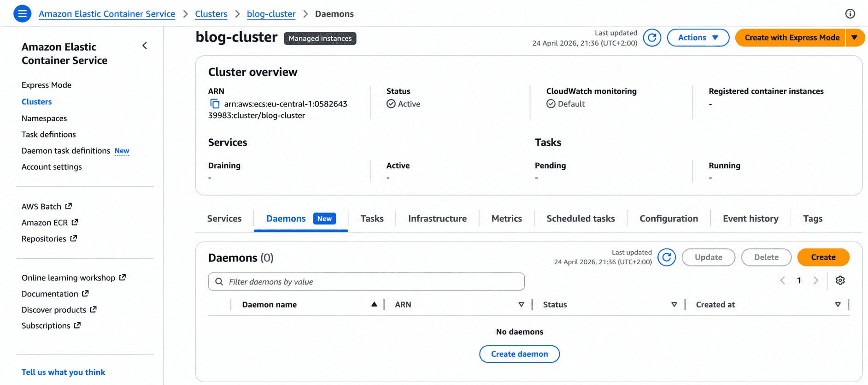
Task: Go to previous page of daemons
Action: tap(782, 280)
